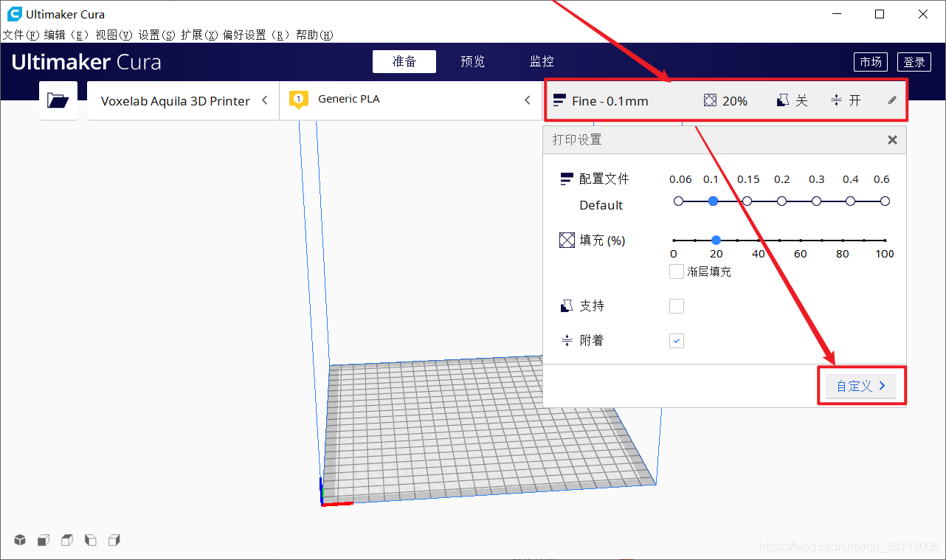The height and width of the screenshot is (560, 946).
Task: Click the 填充 (%) label
Action: [x=603, y=241]
